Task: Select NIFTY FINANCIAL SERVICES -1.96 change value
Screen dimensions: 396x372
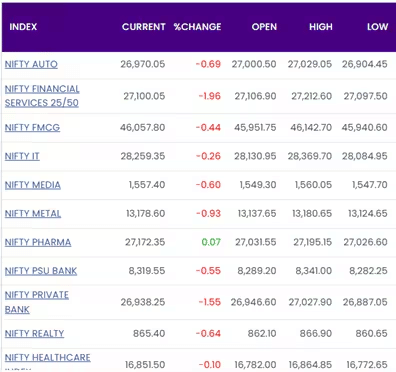Action: coord(210,96)
